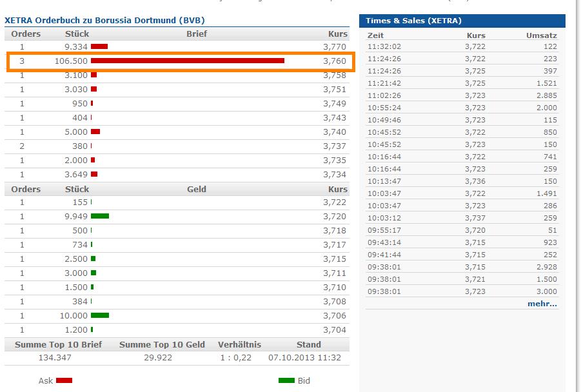Select the bid price 3,718

point(335,230)
